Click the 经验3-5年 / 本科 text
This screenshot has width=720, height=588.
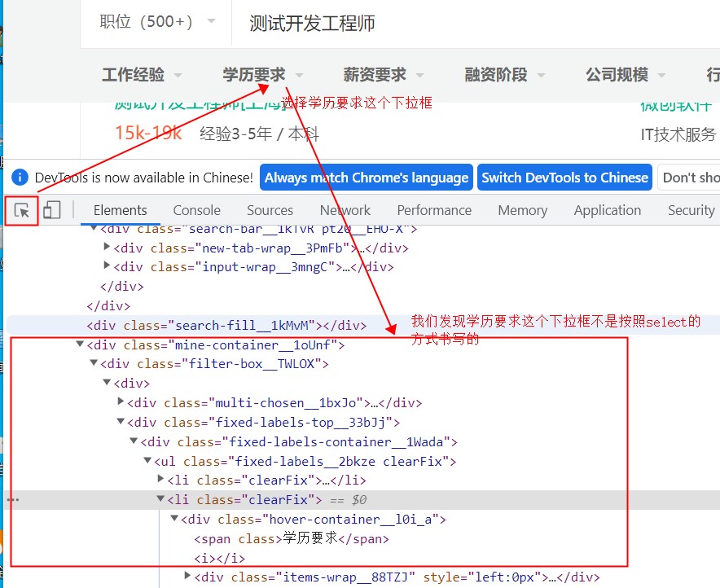tap(260, 134)
